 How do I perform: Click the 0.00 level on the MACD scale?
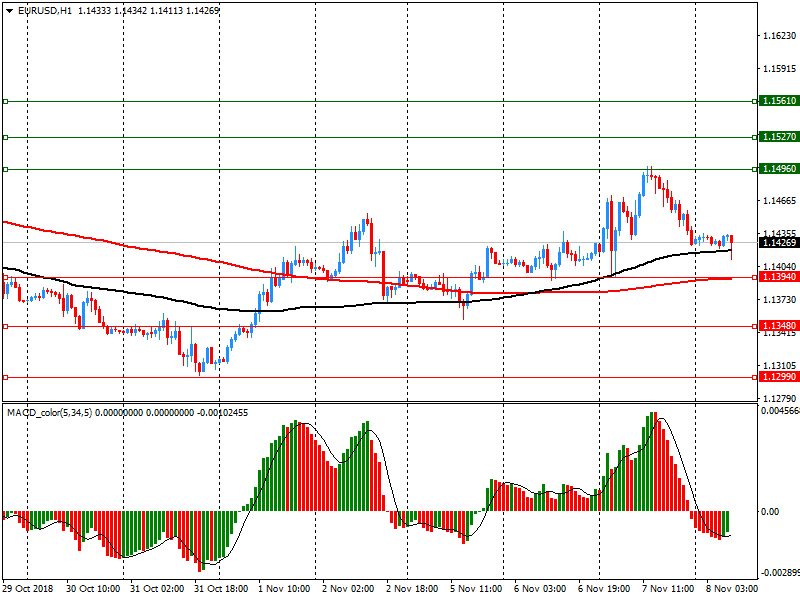click(x=769, y=512)
